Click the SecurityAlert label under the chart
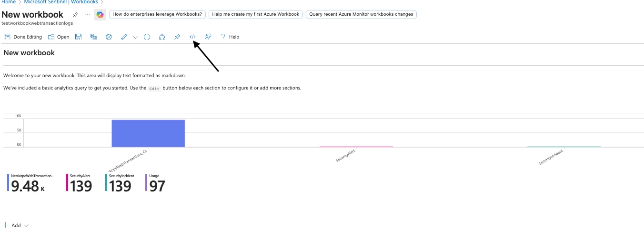Image resolution: width=644 pixels, height=250 pixels. pos(345,156)
